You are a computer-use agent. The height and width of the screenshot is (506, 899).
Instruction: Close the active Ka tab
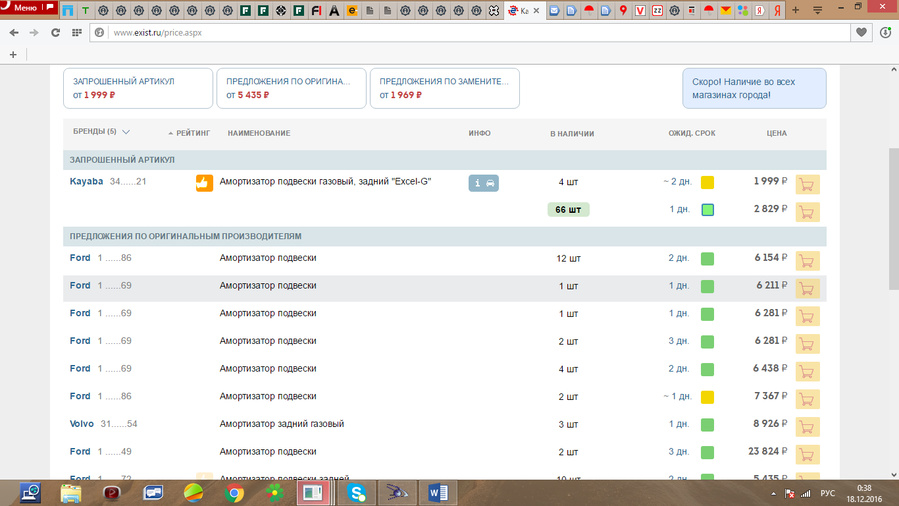(536, 10)
